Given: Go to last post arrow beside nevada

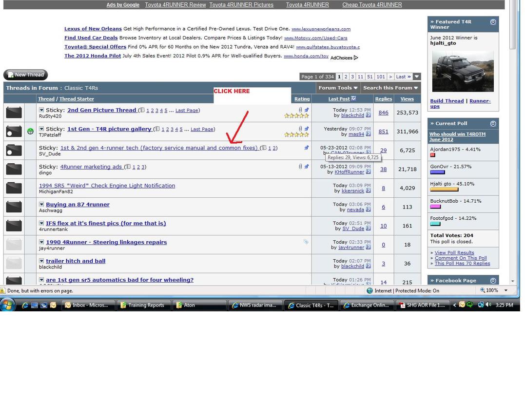Looking at the screenshot, I should tap(369, 210).
